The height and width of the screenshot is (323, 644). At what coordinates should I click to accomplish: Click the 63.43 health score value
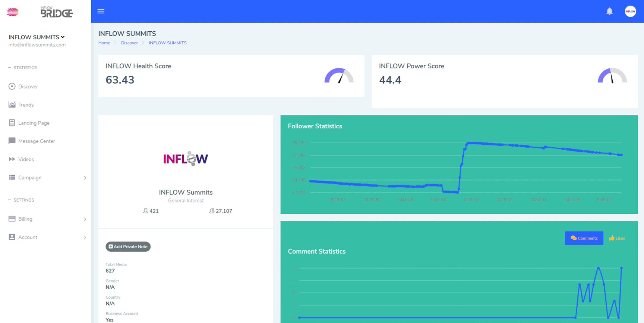point(120,80)
